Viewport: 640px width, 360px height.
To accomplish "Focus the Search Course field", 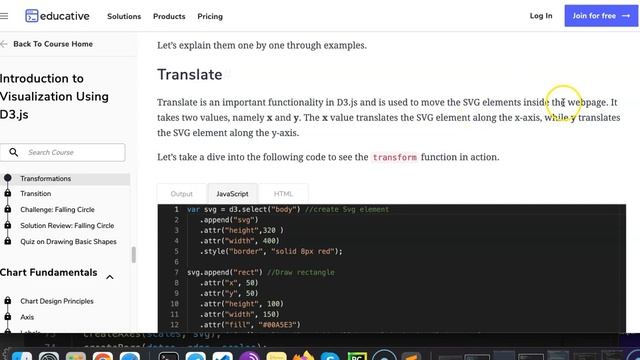I will point(62,152).
